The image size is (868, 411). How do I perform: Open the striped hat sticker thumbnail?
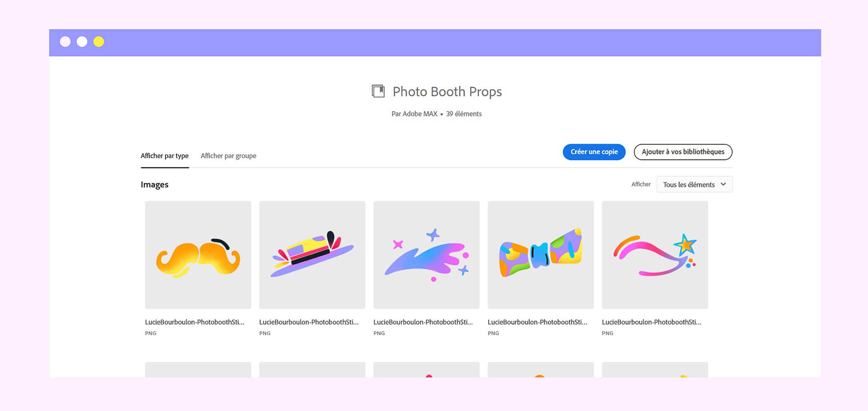point(312,255)
